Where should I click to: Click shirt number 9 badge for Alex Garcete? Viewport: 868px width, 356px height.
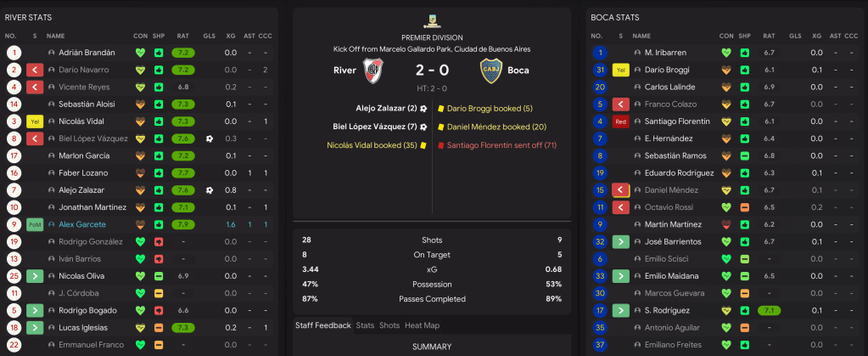pos(14,224)
